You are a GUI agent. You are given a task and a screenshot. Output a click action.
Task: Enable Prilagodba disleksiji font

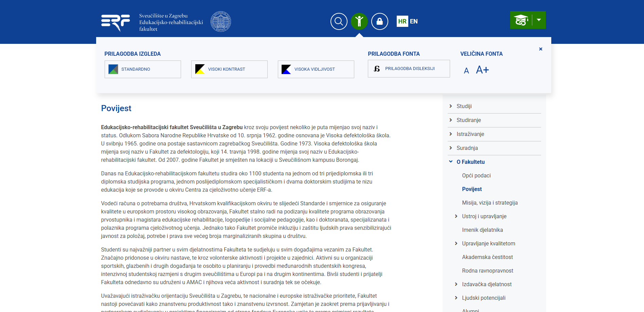[x=409, y=69]
